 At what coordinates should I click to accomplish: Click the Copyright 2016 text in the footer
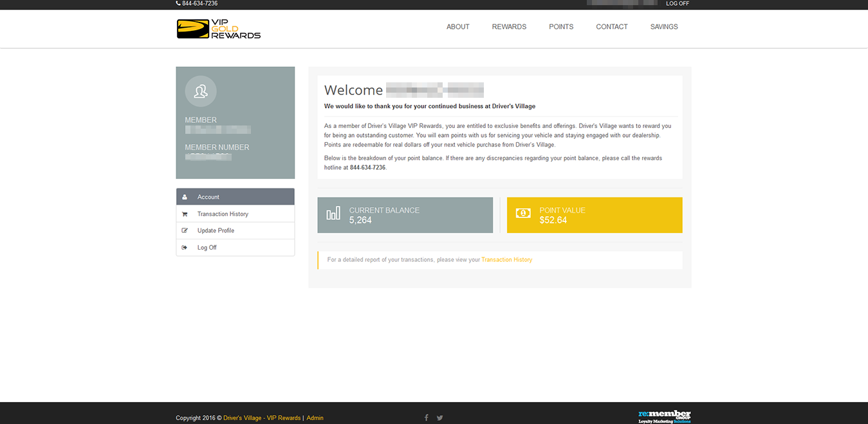(x=198, y=418)
